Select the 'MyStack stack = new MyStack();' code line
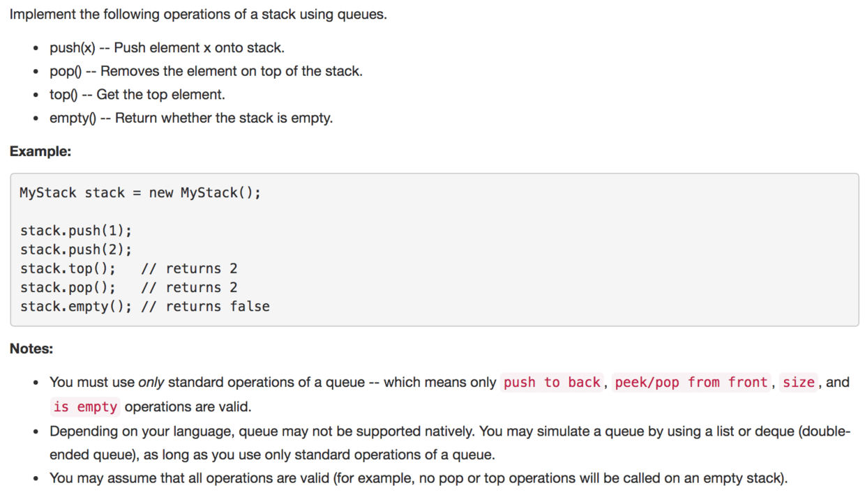Screen dimensions: 865x504 tap(140, 192)
